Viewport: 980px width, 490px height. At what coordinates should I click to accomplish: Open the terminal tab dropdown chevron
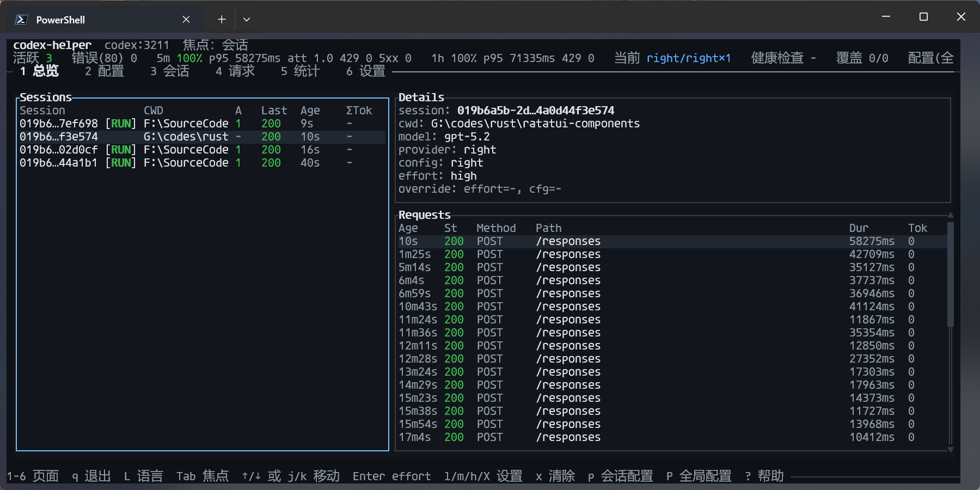pyautogui.click(x=247, y=19)
